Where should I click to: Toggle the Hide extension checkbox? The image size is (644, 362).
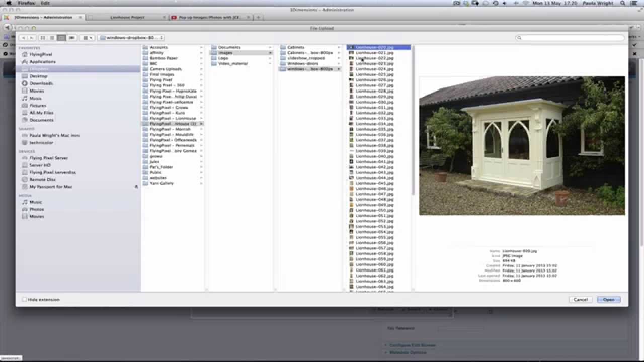coord(24,299)
